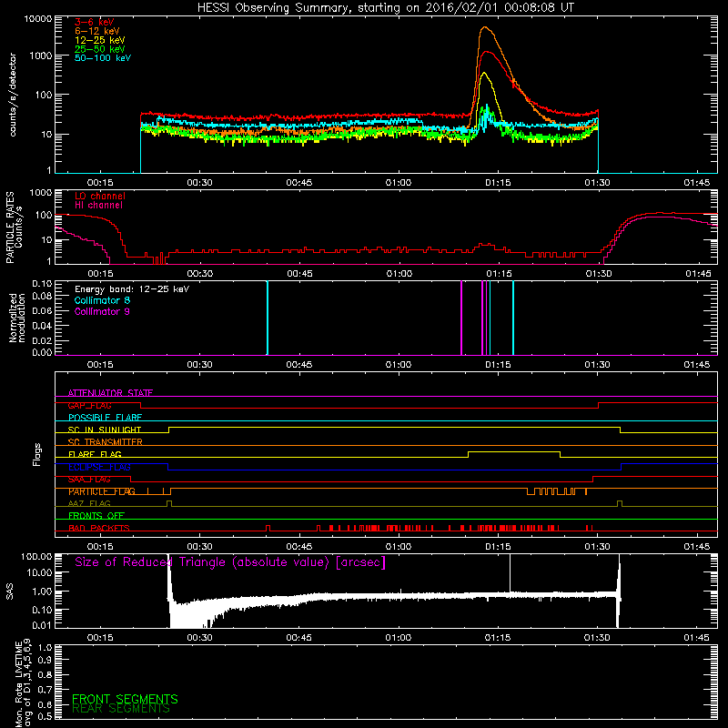Click the Flags axis label
728x728 pixels.
[37, 454]
